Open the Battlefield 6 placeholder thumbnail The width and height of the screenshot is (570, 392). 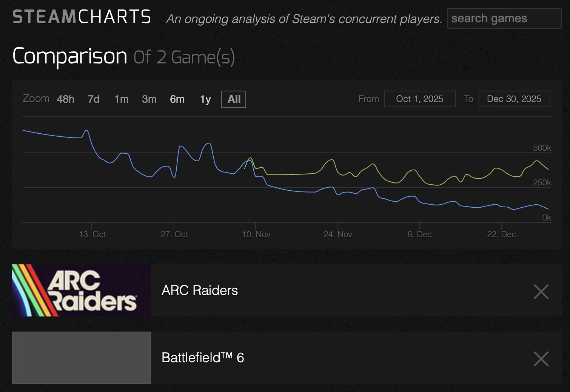82,358
